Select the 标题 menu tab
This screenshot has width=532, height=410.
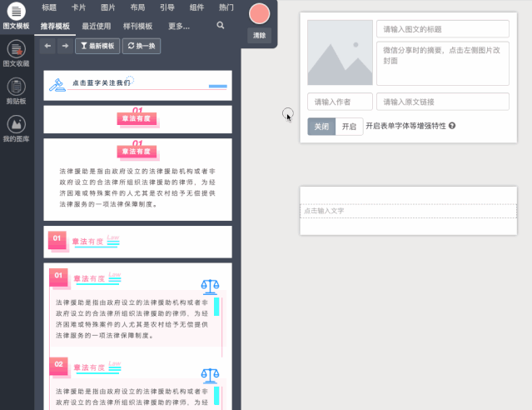(x=49, y=7)
